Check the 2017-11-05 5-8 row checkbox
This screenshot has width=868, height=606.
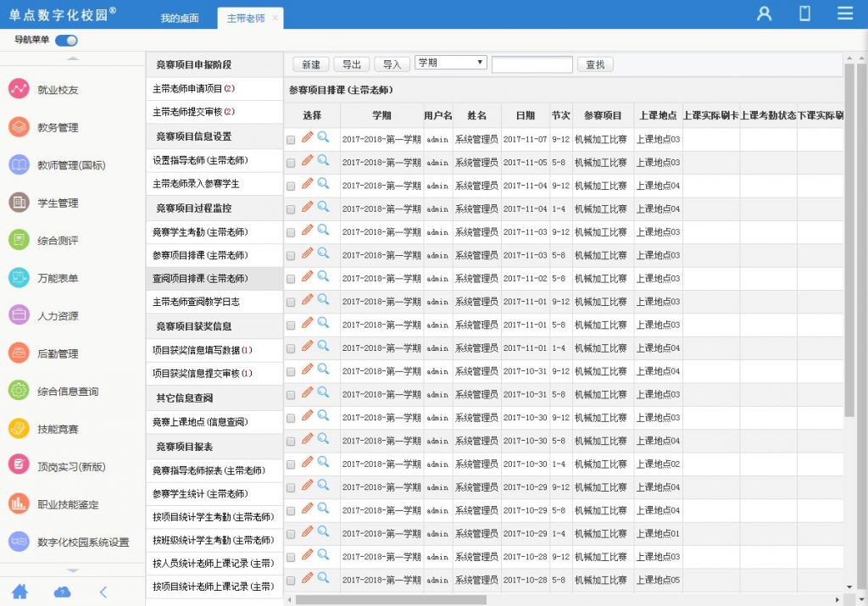pos(291,164)
